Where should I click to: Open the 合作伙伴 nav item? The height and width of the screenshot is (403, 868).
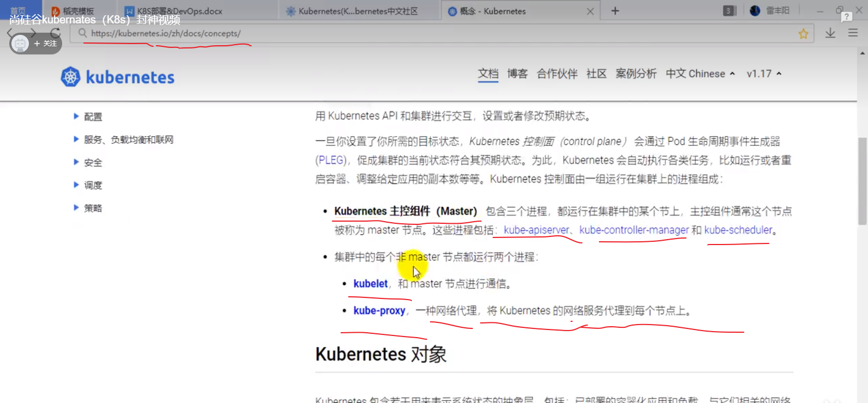click(x=557, y=74)
